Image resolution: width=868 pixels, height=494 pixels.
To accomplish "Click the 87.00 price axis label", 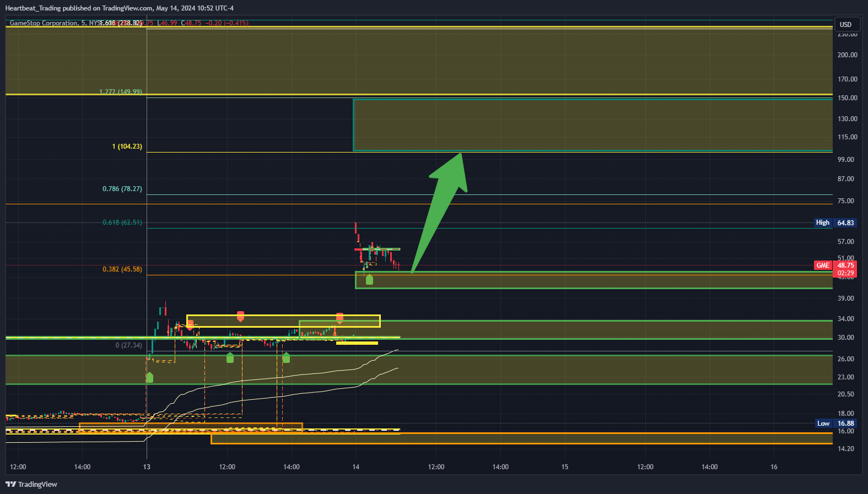I will [x=846, y=179].
